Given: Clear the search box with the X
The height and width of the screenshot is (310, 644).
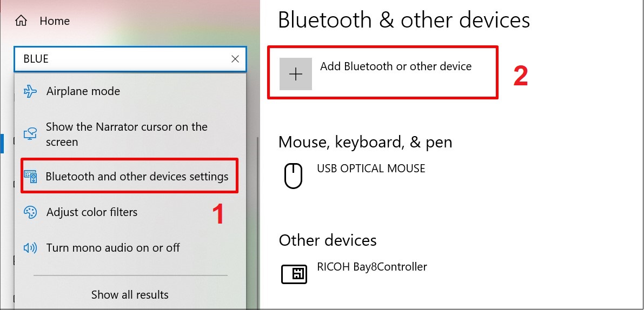Looking at the screenshot, I should pos(235,59).
